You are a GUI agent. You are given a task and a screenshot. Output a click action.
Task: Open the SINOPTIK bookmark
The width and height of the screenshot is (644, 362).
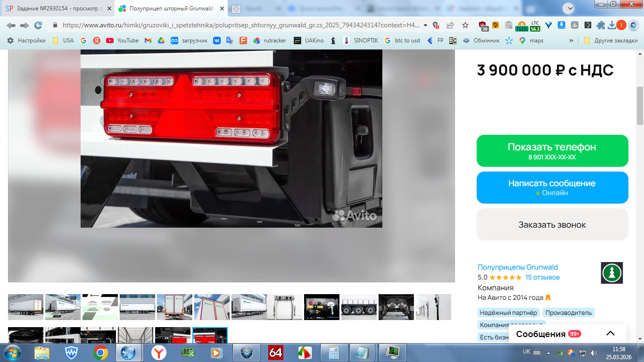tap(361, 41)
